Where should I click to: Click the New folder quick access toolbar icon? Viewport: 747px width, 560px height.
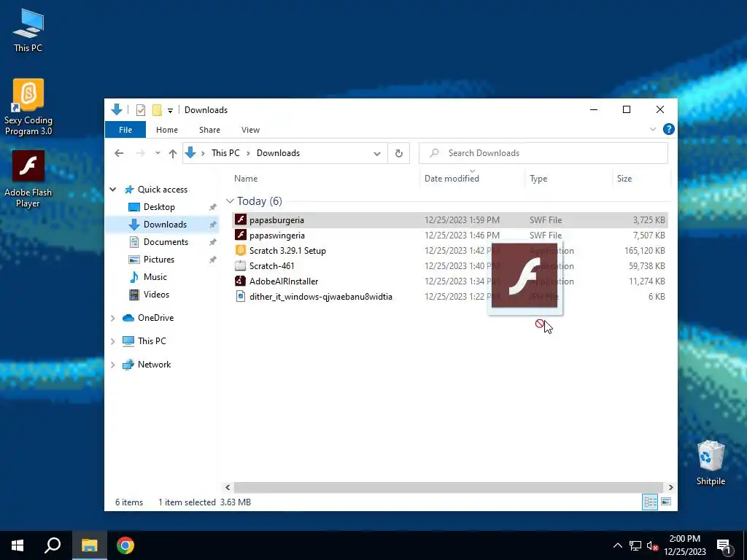click(x=157, y=110)
